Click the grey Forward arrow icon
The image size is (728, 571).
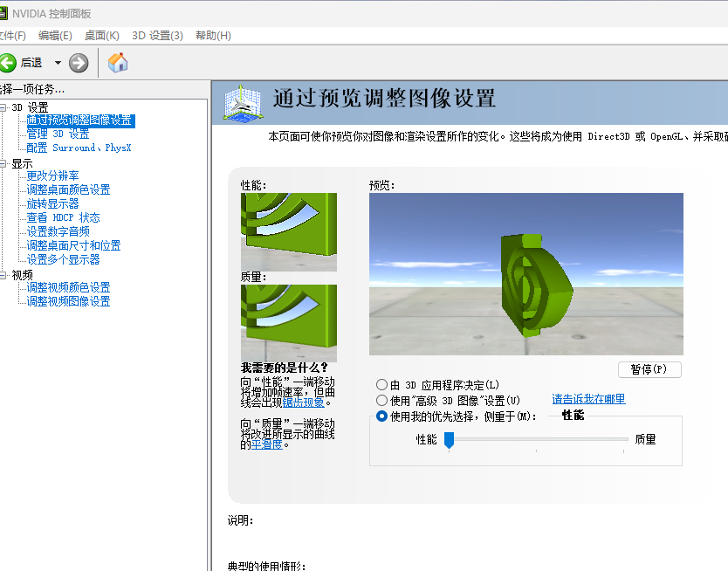tap(79, 63)
